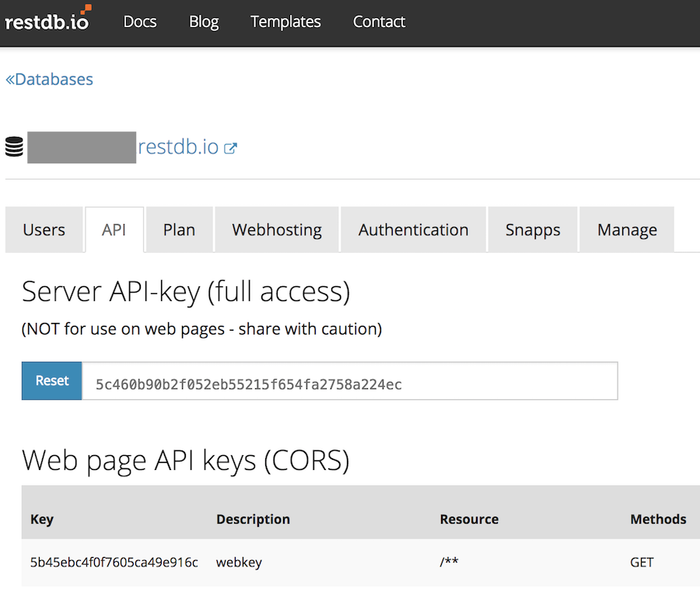
Task: Go to Templates in the top navigation
Action: point(285,22)
